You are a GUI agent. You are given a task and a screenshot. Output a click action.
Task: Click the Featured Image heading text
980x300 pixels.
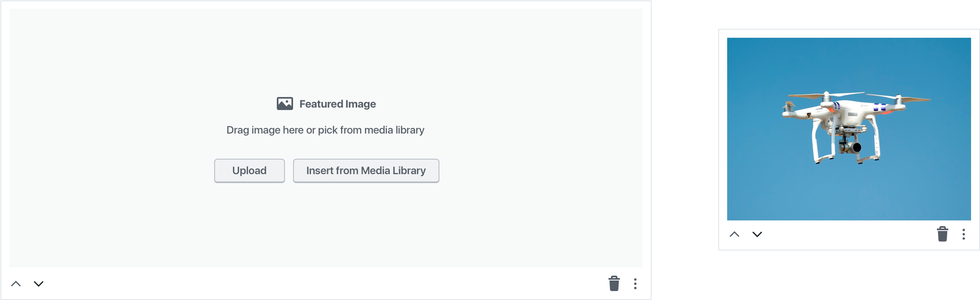tap(337, 104)
